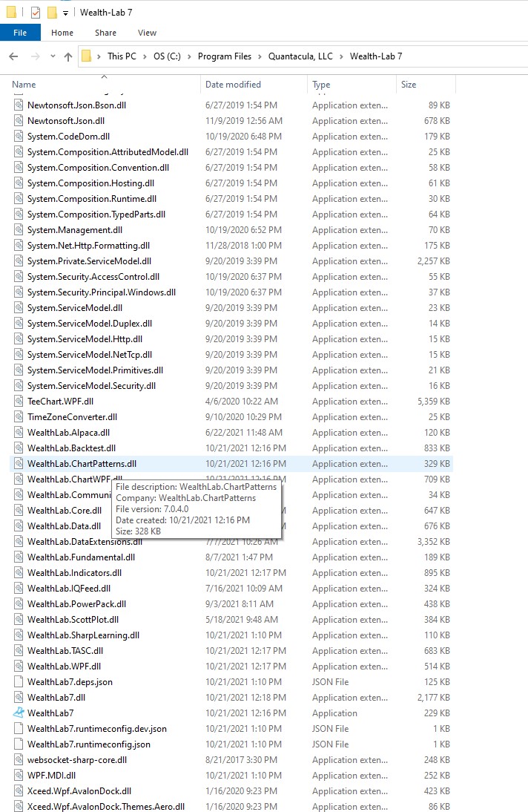
Task: Click the WealthLab.Alpaca.dll file icon
Action: (19, 433)
